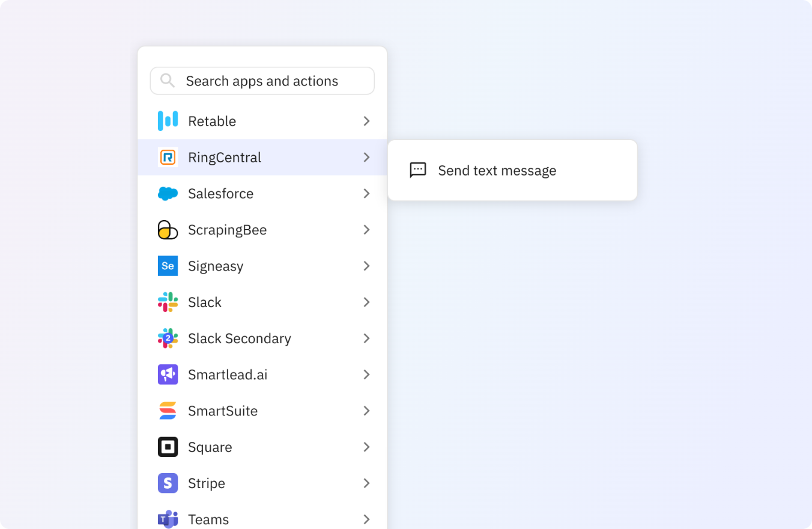
Task: Expand the Salesforce row chevron
Action: coord(366,194)
